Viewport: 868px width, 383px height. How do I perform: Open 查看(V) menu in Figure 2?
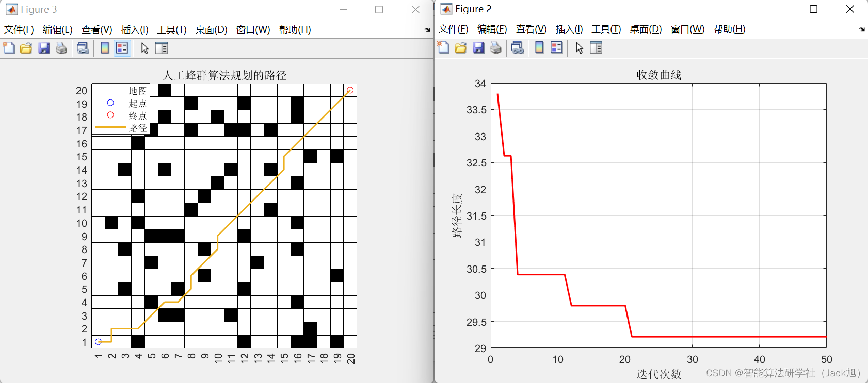coord(531,29)
